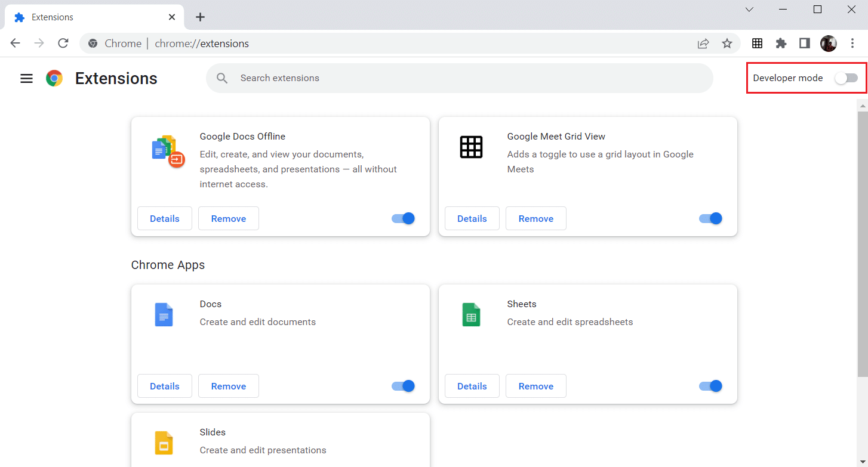Click the Google Meet Grid View grid icon
Image resolution: width=868 pixels, height=467 pixels.
tap(471, 147)
